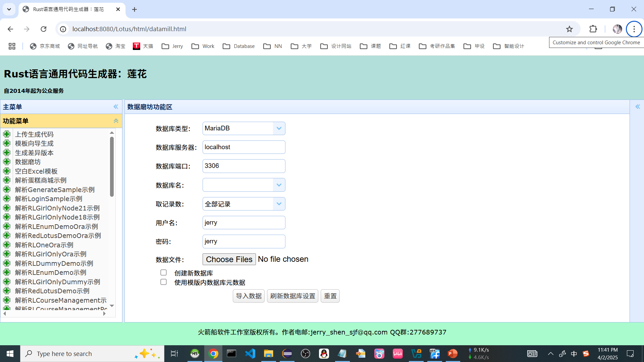Open the Database bookmarks folder
This screenshot has width=644, height=362.
tap(238, 46)
